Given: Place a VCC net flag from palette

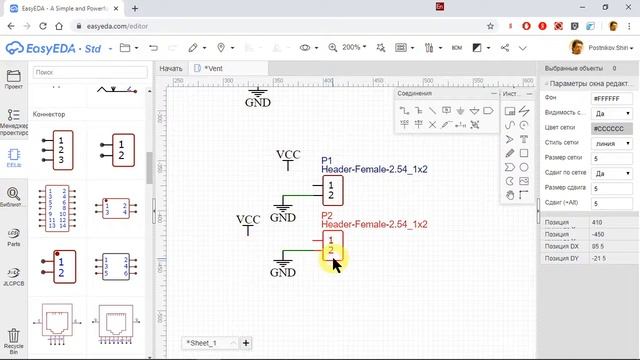Looking at the screenshot, I should point(404,124).
